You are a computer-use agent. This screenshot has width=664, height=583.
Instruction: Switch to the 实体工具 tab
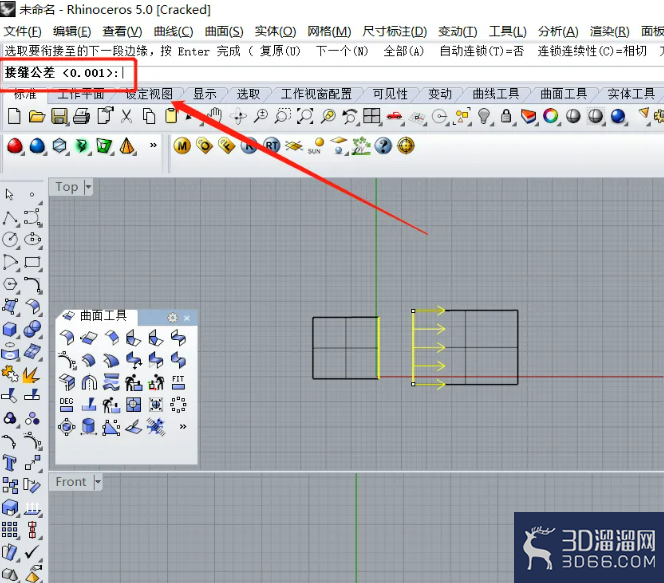(x=631, y=94)
